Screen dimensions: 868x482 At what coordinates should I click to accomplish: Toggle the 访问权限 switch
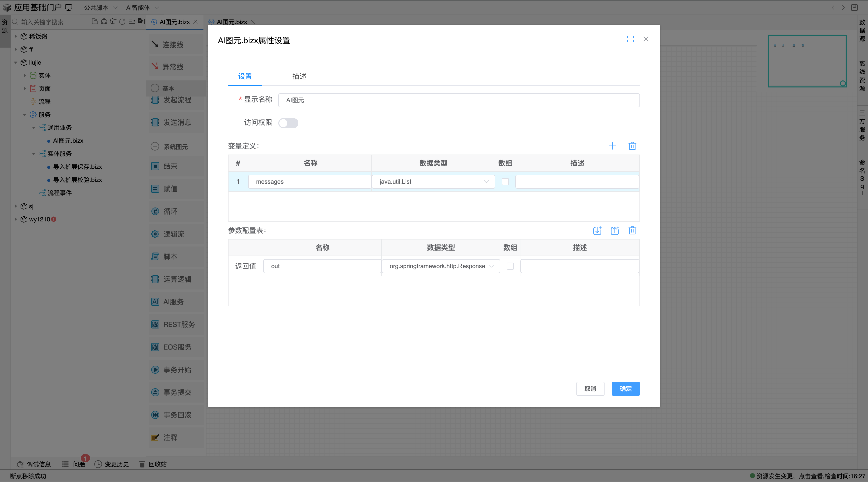(288, 123)
